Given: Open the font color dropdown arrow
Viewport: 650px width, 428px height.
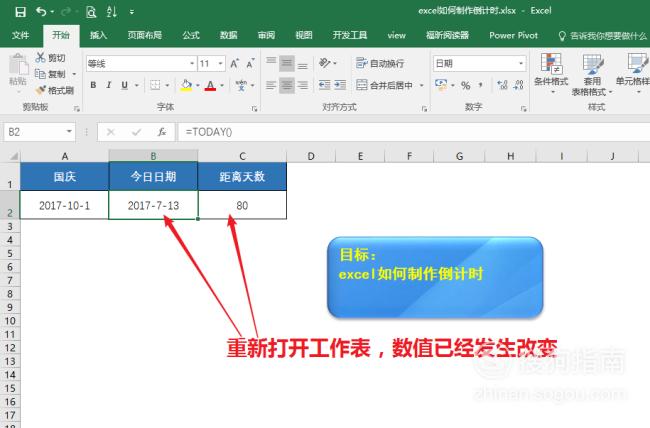Looking at the screenshot, I should (222, 85).
